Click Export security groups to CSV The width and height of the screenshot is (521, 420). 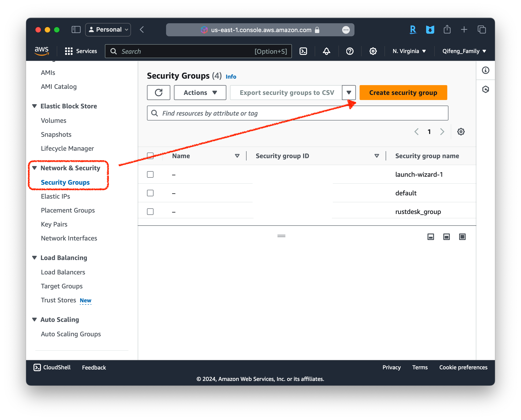pos(286,92)
